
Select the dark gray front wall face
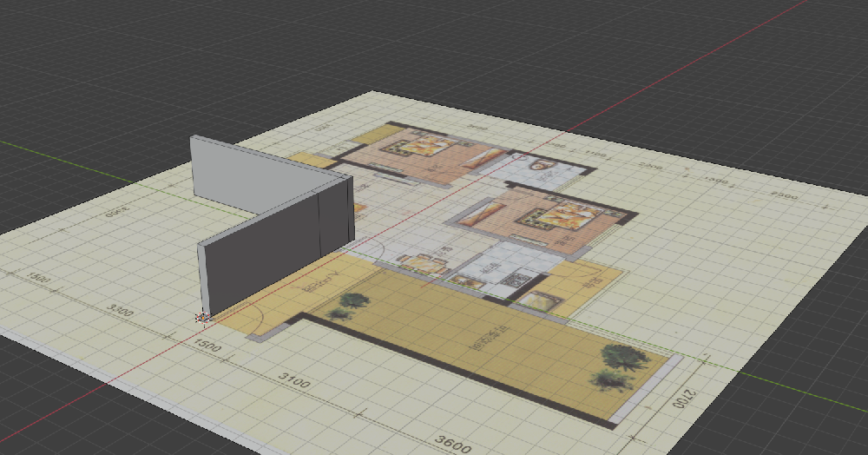pyautogui.click(x=260, y=252)
